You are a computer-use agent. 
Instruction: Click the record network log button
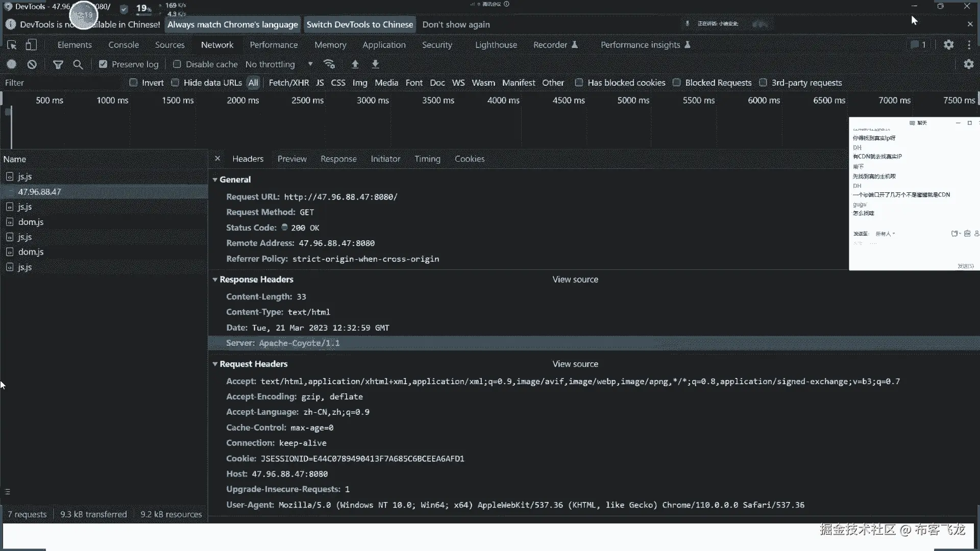click(11, 64)
